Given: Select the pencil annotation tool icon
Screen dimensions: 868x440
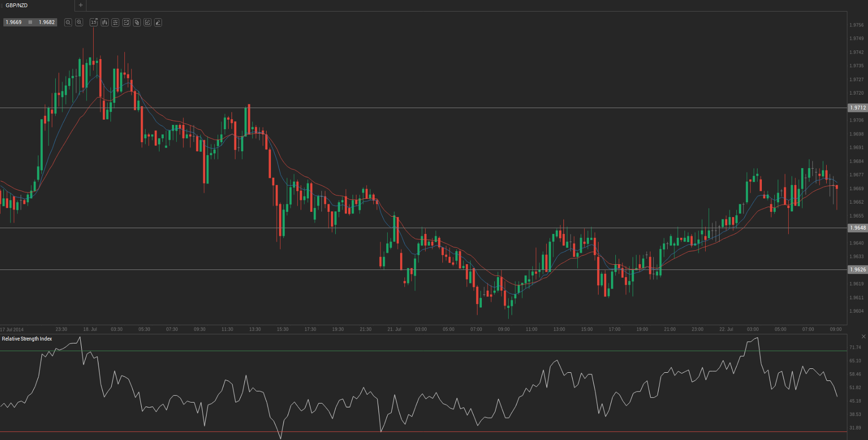Looking at the screenshot, I should pos(158,23).
